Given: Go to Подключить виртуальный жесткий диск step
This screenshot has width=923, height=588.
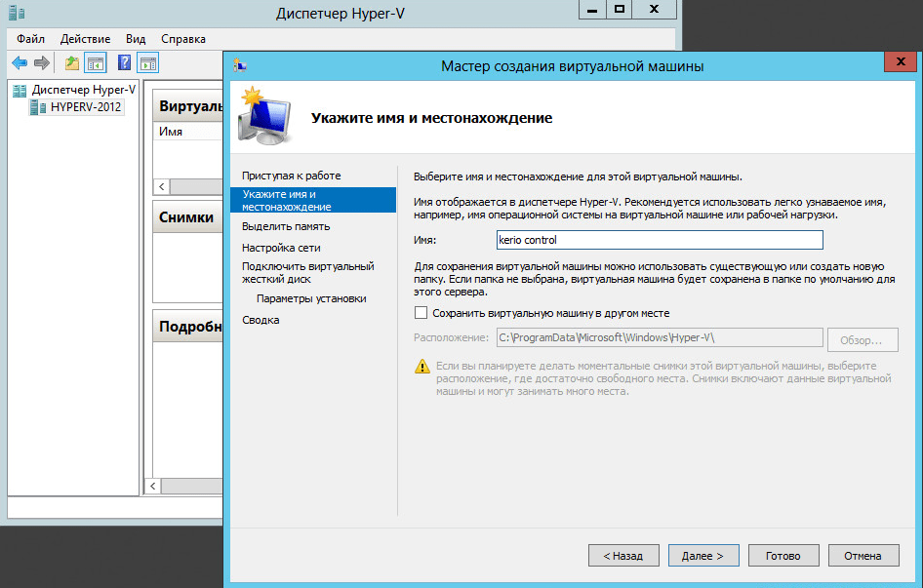Looking at the screenshot, I should (308, 272).
